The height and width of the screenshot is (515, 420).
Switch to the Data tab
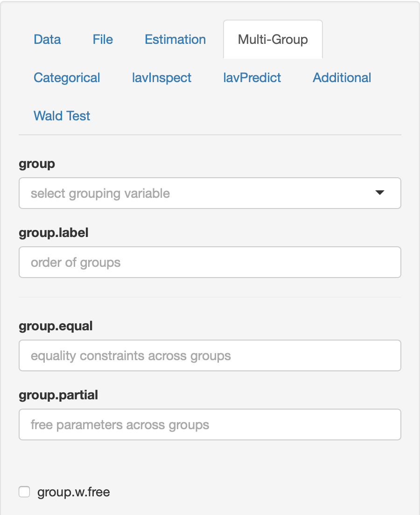click(47, 40)
